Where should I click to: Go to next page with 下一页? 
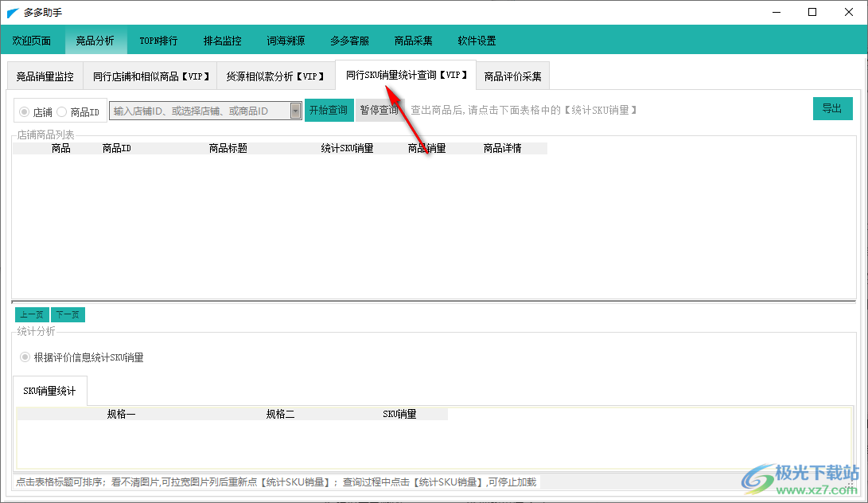(x=68, y=315)
